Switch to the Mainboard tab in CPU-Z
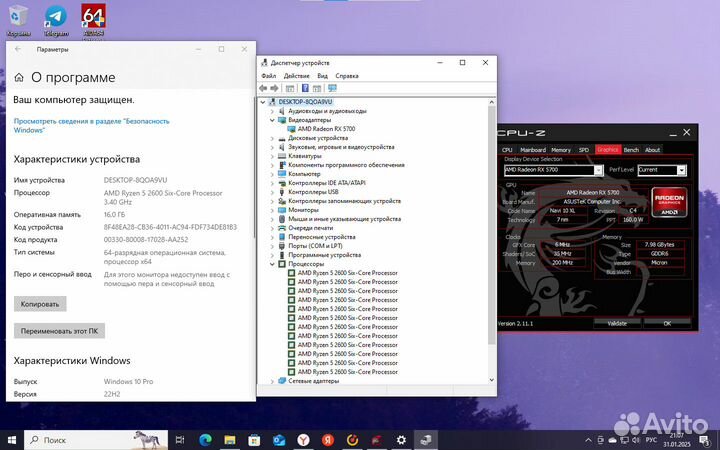Screen dimensions: 720x450 (533, 150)
